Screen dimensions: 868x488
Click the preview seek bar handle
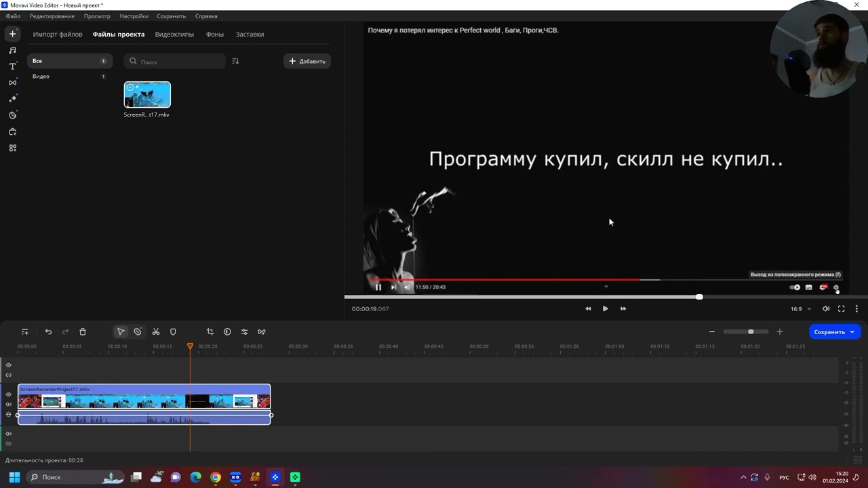699,297
